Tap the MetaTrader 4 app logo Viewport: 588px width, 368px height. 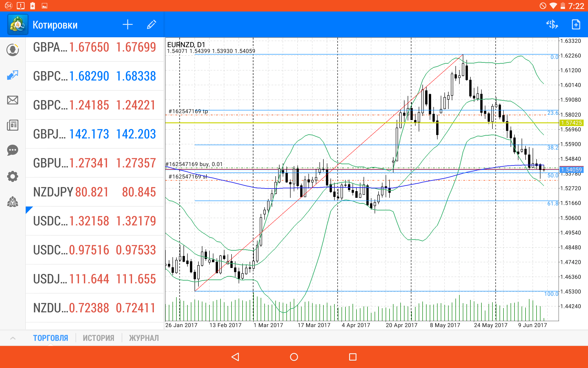18,25
